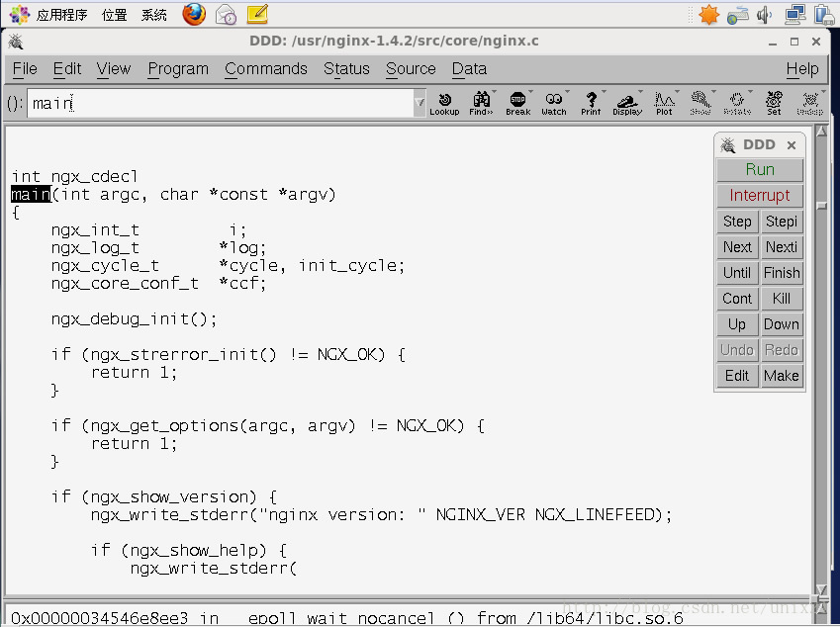Image resolution: width=840 pixels, height=627 pixels.
Task: Click the ngx_show_version condition line
Action: pos(164,496)
